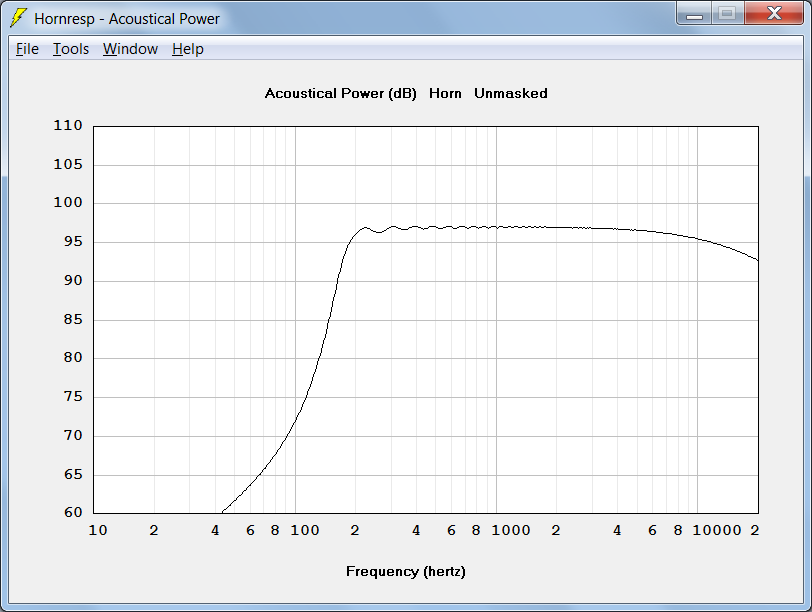Viewport: 812px width, 612px height.
Task: Click the 10000 frequency axis label
Action: [x=717, y=530]
